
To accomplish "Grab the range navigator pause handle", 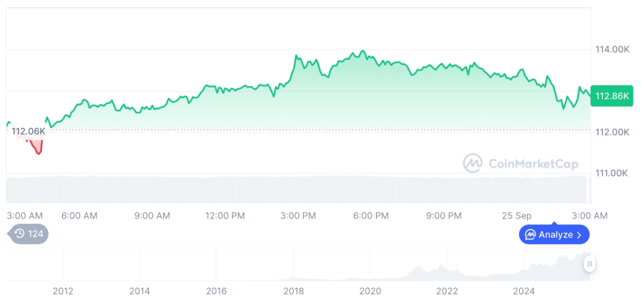I will (x=590, y=264).
